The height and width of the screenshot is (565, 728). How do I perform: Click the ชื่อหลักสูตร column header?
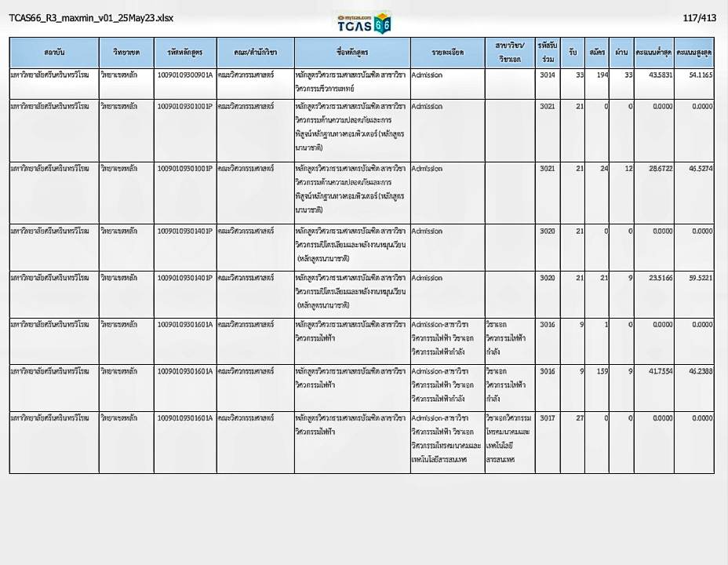tap(351, 53)
